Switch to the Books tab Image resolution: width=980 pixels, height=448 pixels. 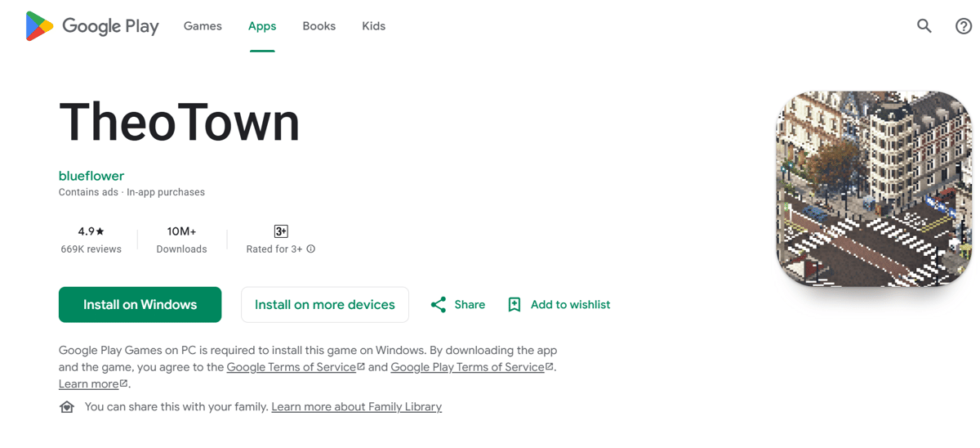(319, 26)
